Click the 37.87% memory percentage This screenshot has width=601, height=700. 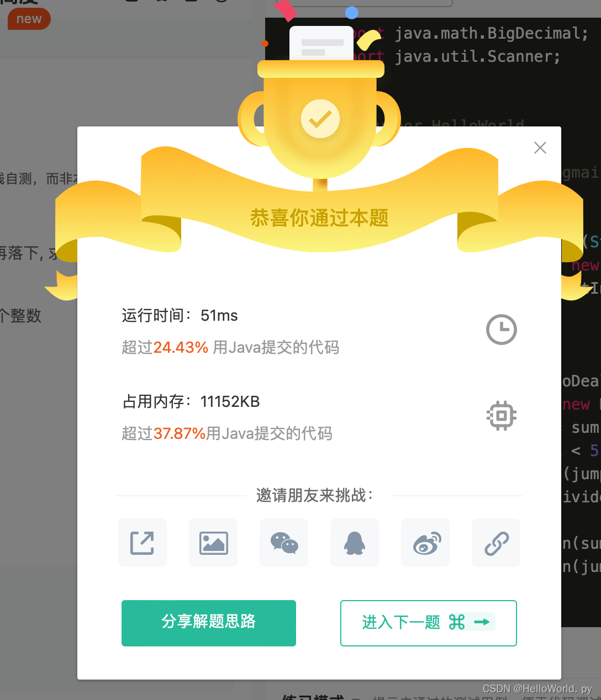click(x=180, y=433)
